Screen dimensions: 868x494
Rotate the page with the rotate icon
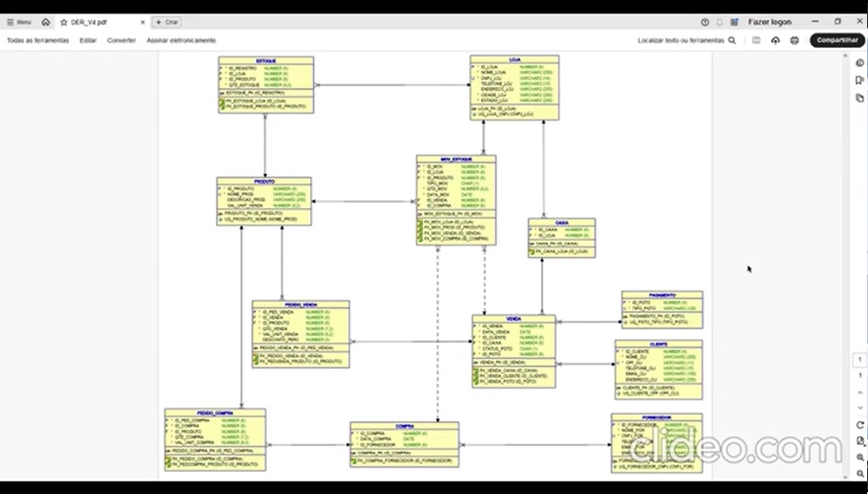click(x=860, y=425)
